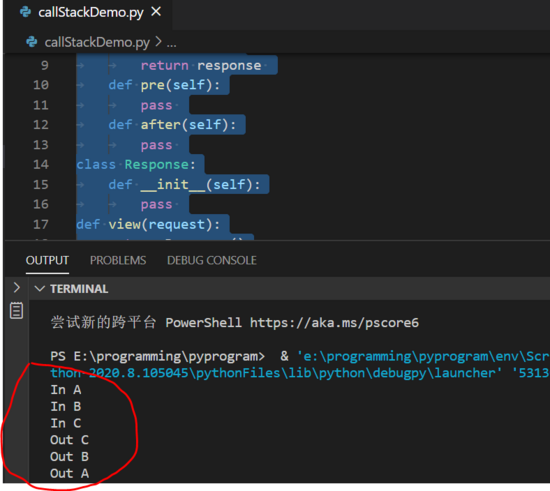Click line number 17 in gutter
550x491 pixels.
(41, 224)
